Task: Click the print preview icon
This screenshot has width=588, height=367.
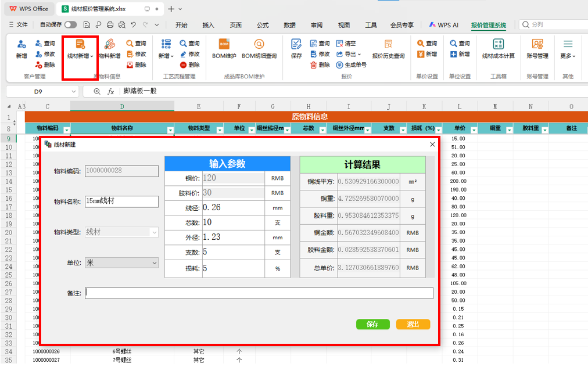Action: point(122,25)
